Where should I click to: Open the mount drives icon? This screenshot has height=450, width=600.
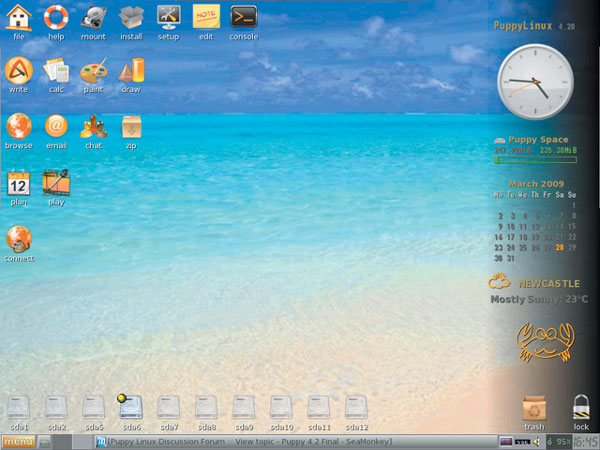93,18
